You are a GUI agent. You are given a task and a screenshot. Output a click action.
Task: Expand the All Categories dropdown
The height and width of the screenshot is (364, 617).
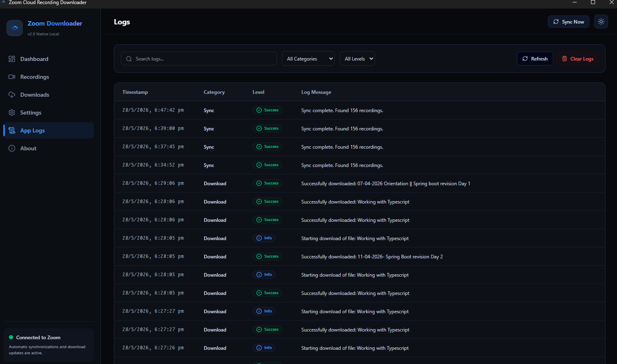[308, 58]
